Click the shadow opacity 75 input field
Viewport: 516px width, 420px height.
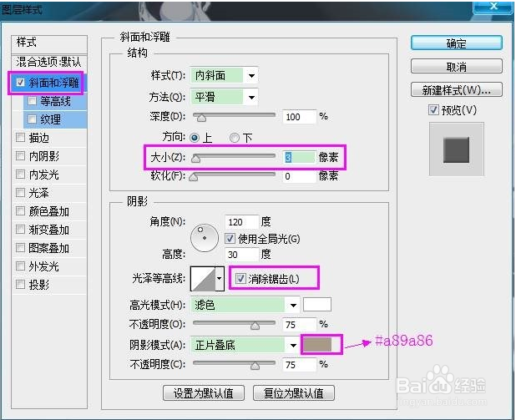point(299,365)
